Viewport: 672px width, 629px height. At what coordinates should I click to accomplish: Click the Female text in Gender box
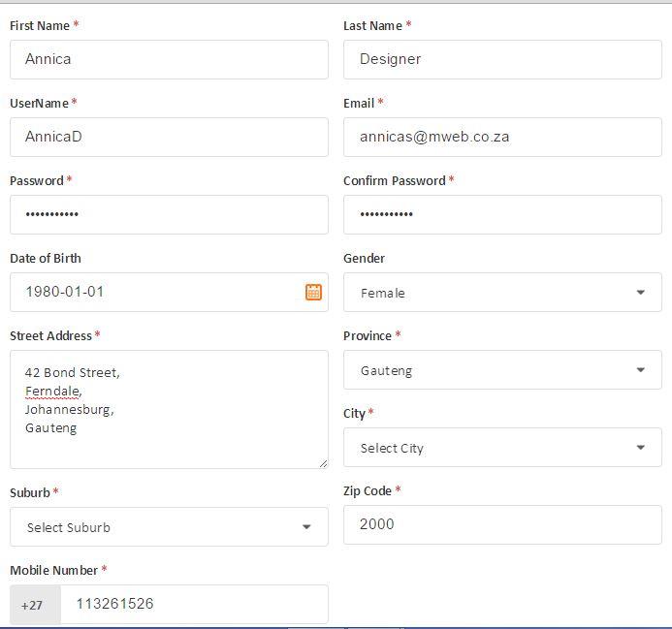point(383,293)
